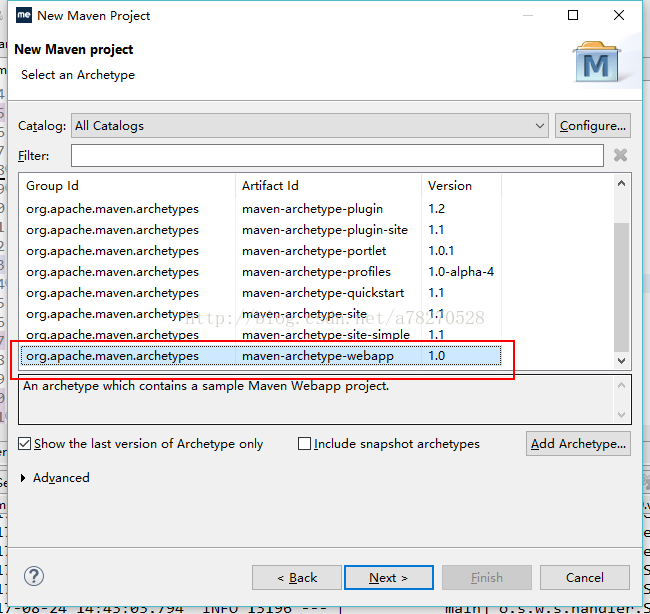Image resolution: width=650 pixels, height=614 pixels.
Task: Maximize the New Maven Project window
Action: pyautogui.click(x=573, y=15)
